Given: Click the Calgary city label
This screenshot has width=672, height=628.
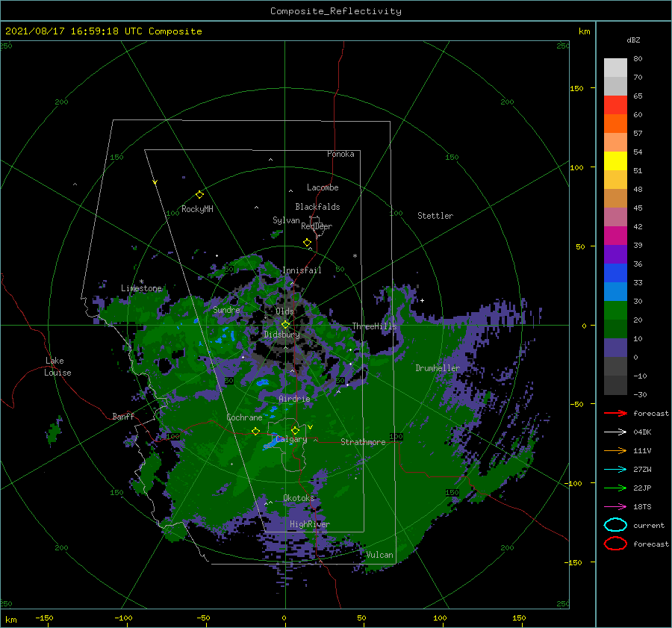Looking at the screenshot, I should click(291, 439).
